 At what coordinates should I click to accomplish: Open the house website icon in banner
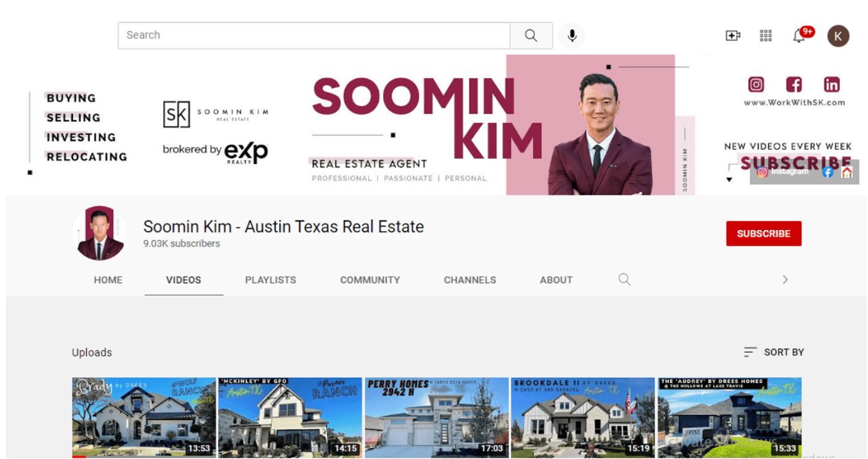[x=847, y=172]
